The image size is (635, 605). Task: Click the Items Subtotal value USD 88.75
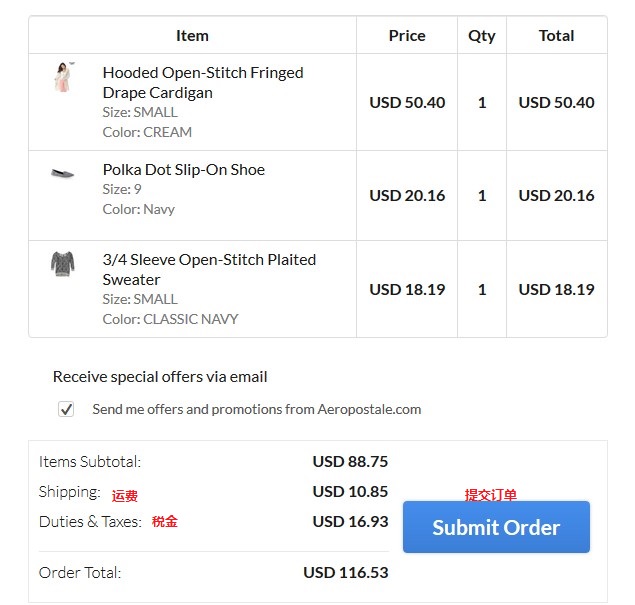[x=350, y=461]
